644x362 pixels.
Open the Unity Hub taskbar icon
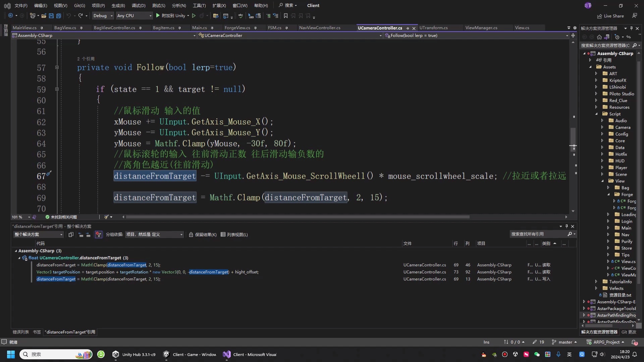[134, 354]
